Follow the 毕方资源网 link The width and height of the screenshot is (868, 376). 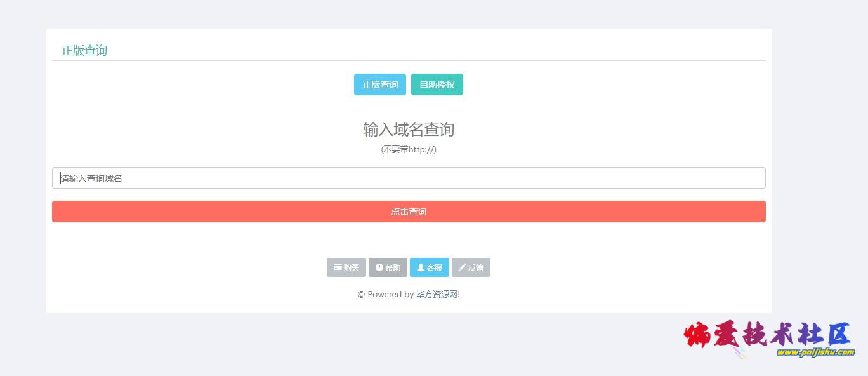437,294
